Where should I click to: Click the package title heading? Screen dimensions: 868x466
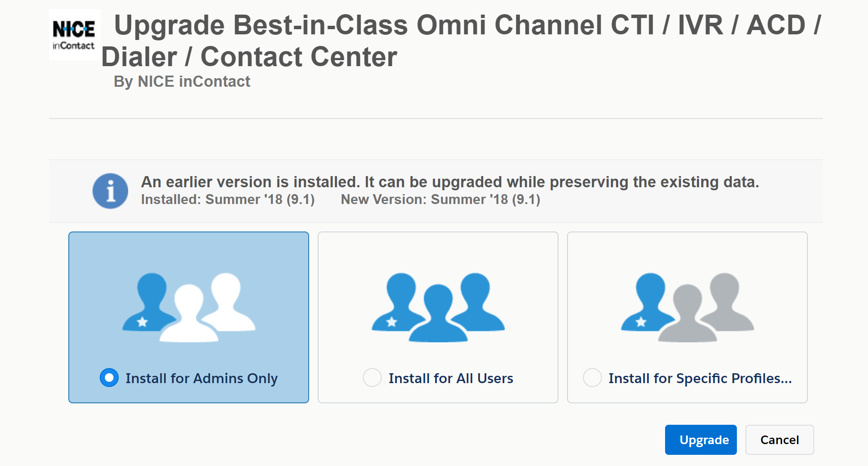pyautogui.click(x=461, y=41)
